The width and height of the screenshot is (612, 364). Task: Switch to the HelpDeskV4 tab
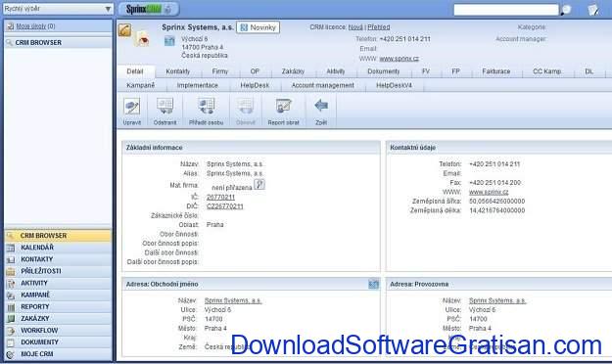[394, 85]
